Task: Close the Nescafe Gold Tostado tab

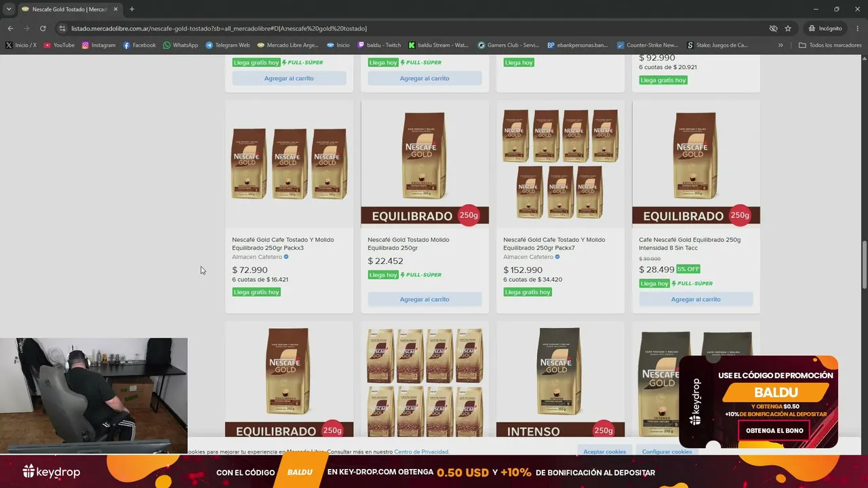Action: click(x=116, y=9)
